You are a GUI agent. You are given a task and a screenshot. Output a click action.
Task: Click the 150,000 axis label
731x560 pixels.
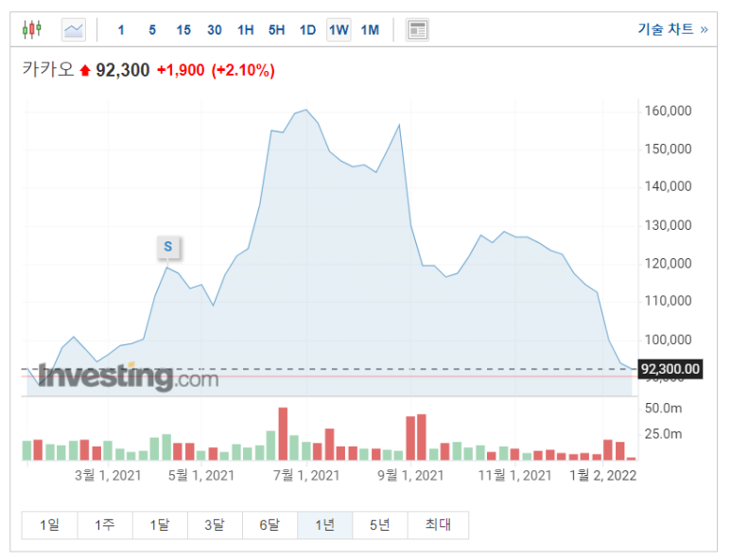point(668,149)
